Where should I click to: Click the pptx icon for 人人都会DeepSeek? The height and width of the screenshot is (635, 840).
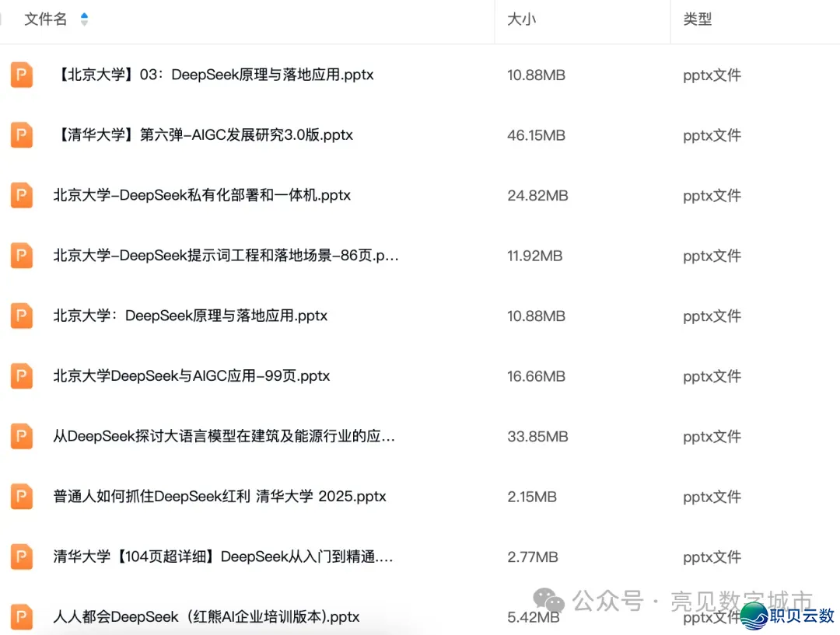click(22, 617)
